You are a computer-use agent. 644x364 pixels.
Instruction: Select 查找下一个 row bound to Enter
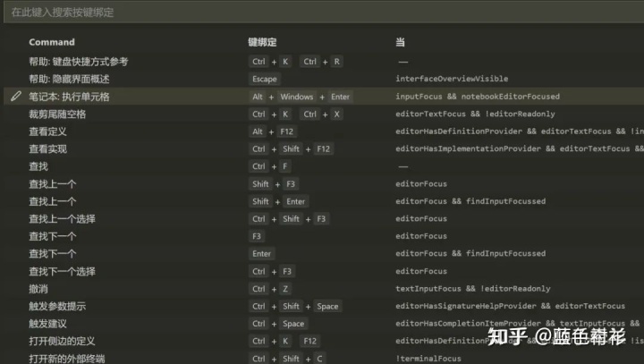tap(324, 254)
